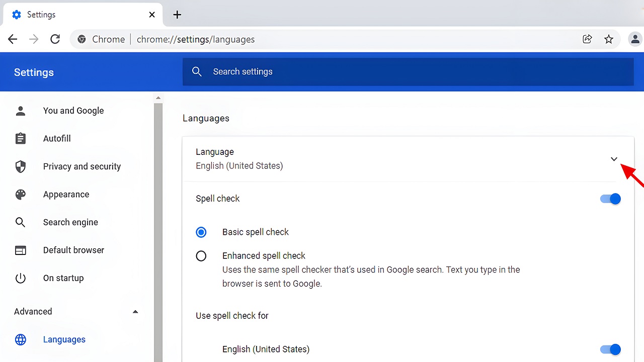The height and width of the screenshot is (362, 644).
Task: Click the back navigation arrow
Action: pyautogui.click(x=13, y=39)
